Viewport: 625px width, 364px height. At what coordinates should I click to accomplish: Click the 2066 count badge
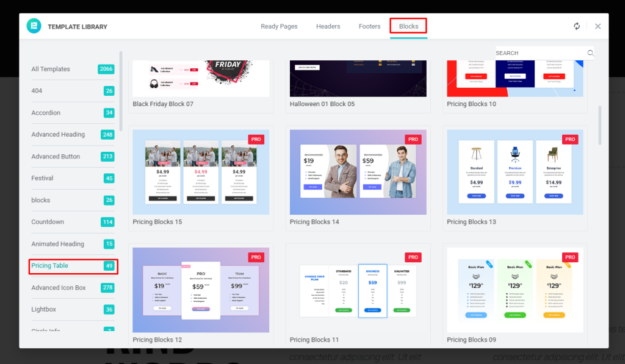(106, 69)
